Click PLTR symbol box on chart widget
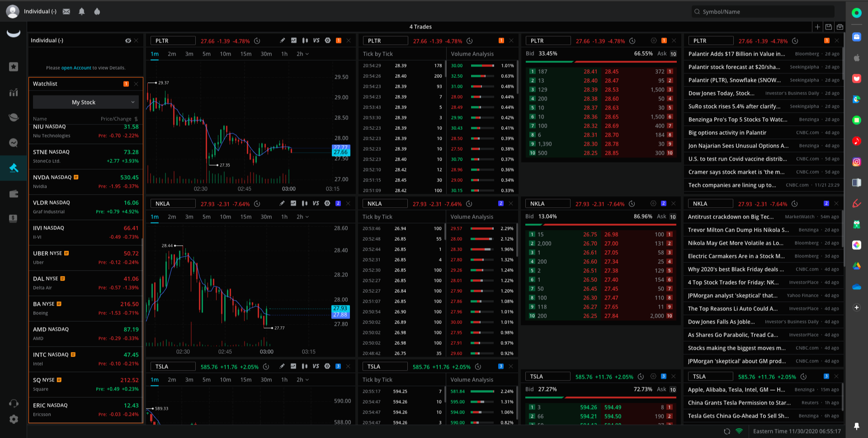 [173, 41]
